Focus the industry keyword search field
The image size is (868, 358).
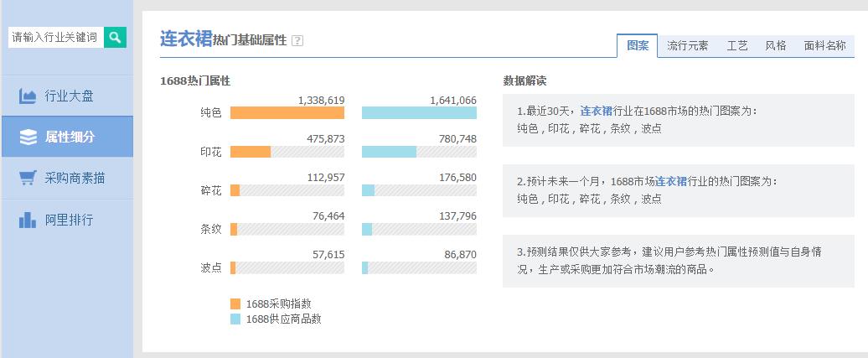(x=55, y=37)
